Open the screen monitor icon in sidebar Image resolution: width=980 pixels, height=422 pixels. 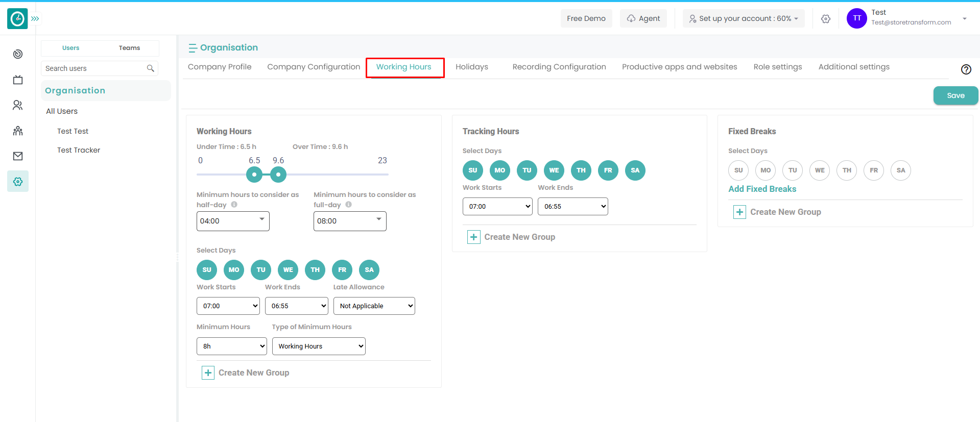[x=18, y=80]
